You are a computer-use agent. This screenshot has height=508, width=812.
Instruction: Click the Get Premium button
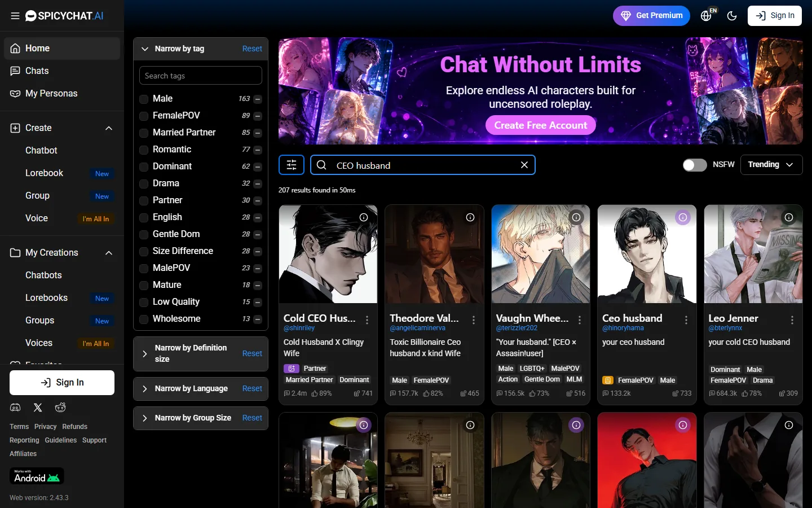click(x=651, y=16)
